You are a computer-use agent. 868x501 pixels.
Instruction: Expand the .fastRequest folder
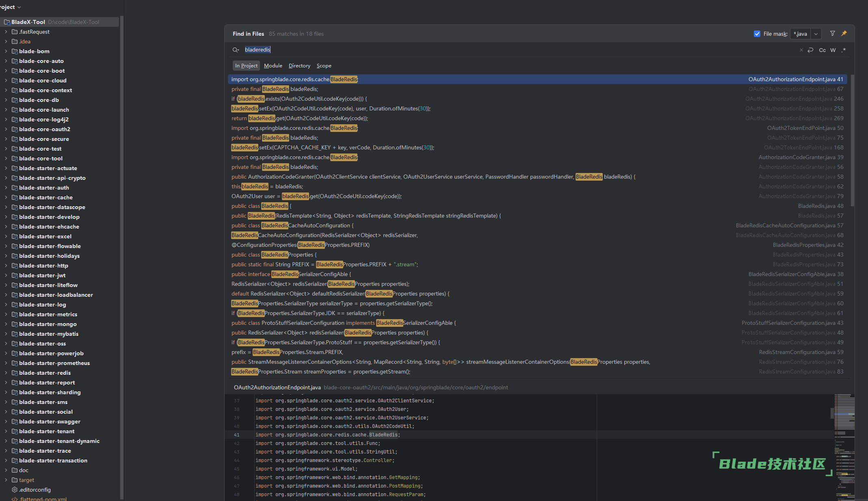[6, 32]
